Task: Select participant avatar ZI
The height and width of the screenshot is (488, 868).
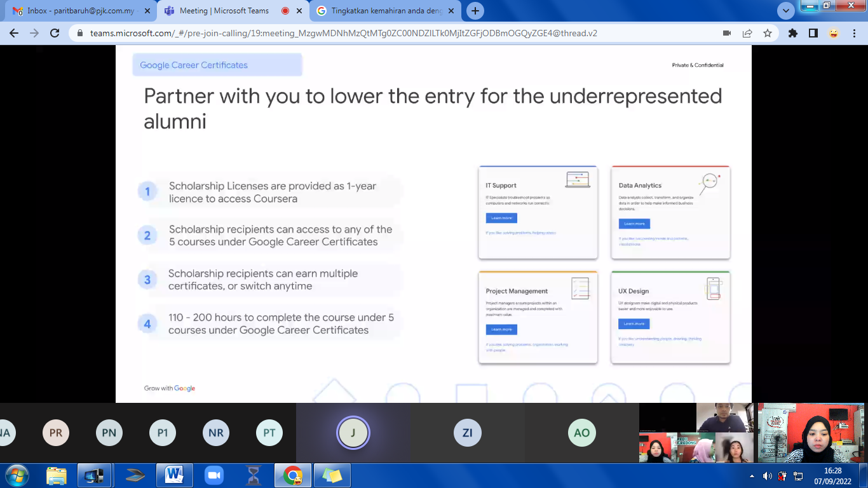Action: pos(468,433)
